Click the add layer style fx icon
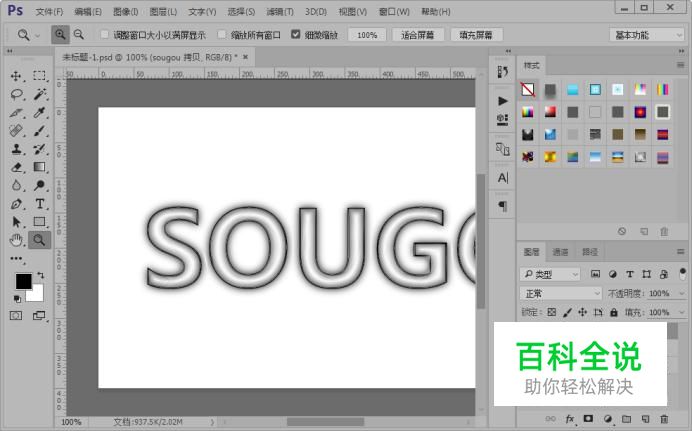Viewport: 692px width, 431px height. click(570, 419)
